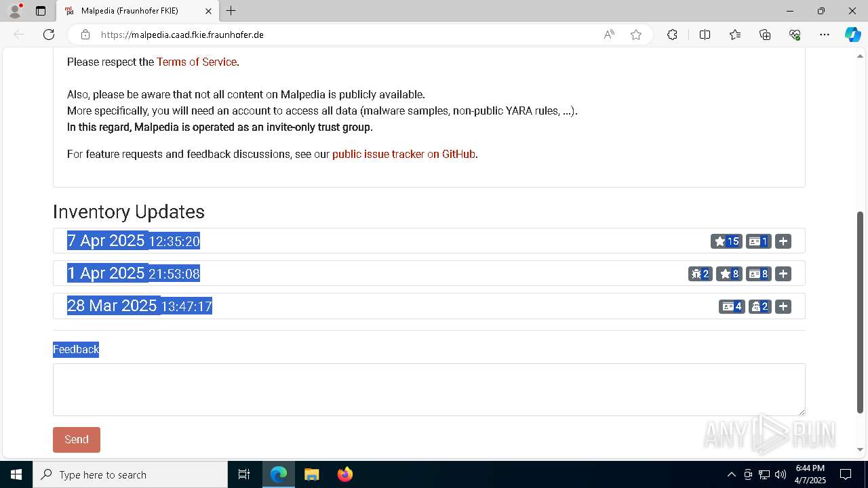Click the 12:35:20 timestamp

174,241
